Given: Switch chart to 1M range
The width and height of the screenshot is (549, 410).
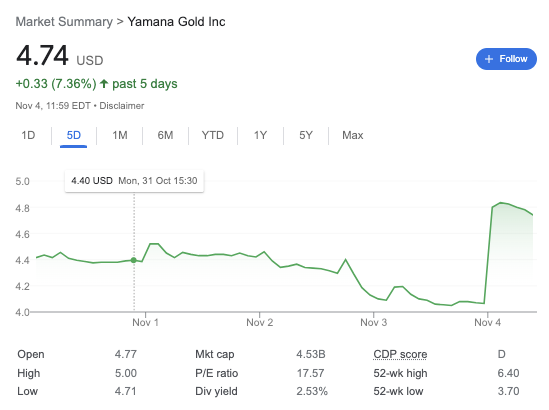Looking at the screenshot, I should click(x=120, y=135).
